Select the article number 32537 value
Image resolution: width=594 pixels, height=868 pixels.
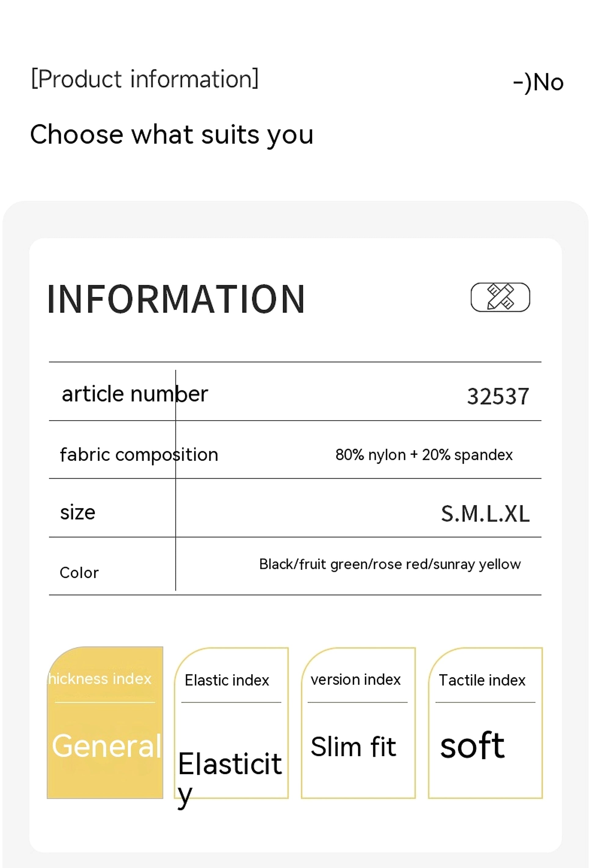[x=498, y=396]
